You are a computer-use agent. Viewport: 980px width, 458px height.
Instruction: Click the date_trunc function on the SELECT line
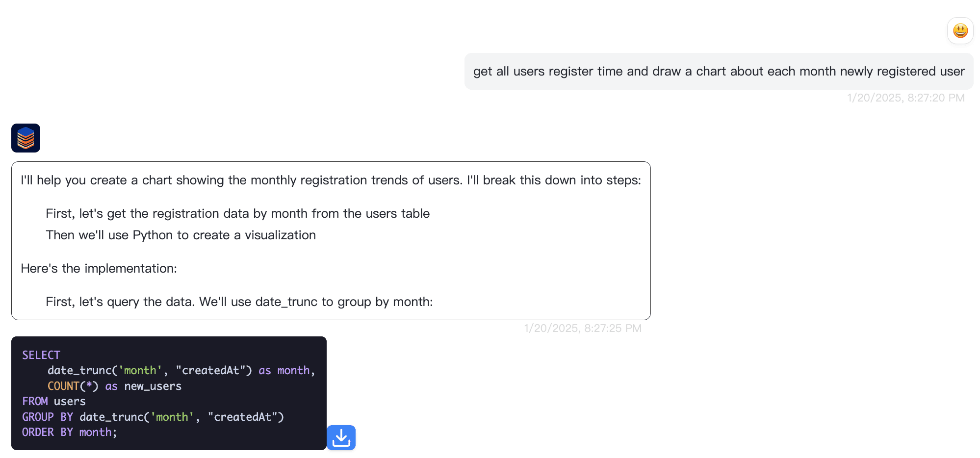pos(79,370)
